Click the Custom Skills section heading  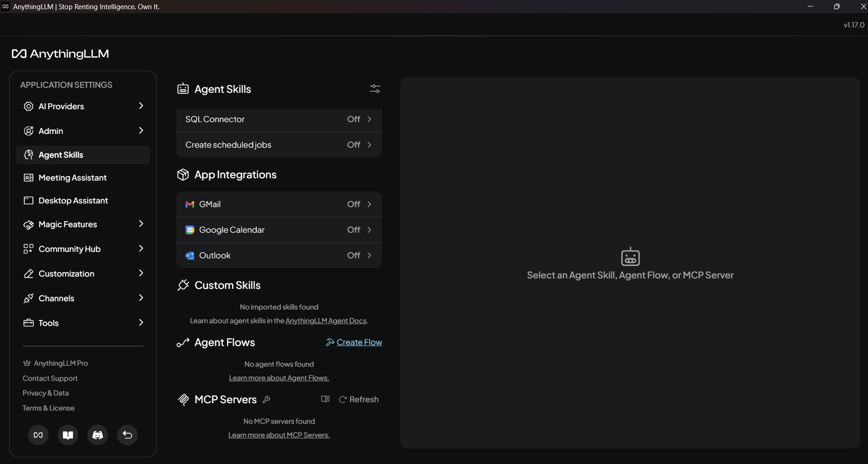(227, 285)
